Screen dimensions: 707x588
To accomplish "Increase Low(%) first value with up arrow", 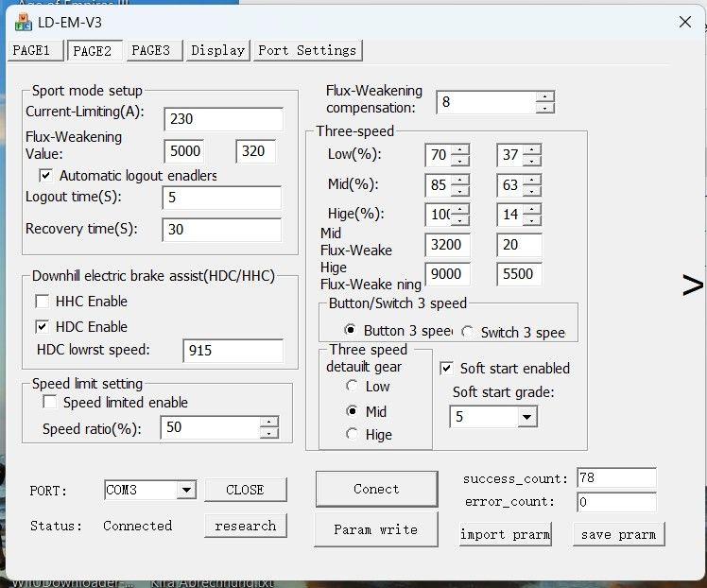I will (460, 148).
